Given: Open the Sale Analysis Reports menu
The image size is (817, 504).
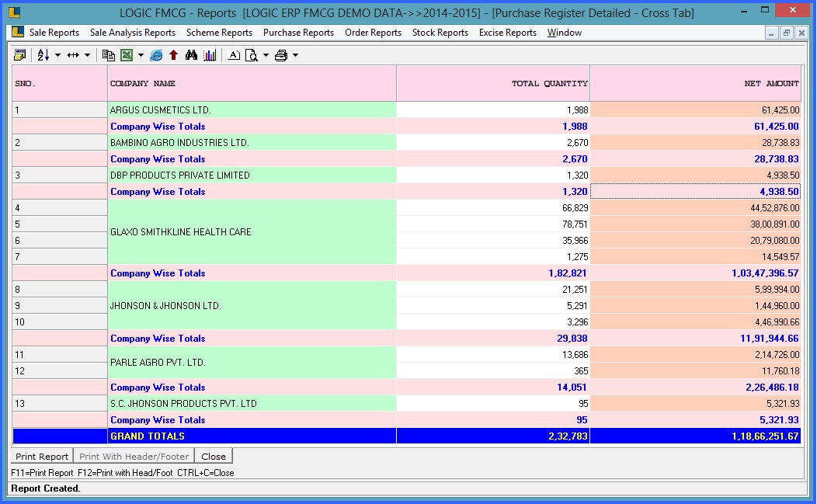Looking at the screenshot, I should tap(132, 33).
